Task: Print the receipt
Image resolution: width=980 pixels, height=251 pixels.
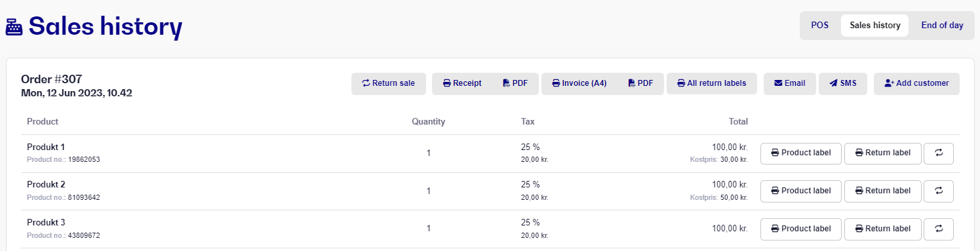Action: tap(462, 83)
